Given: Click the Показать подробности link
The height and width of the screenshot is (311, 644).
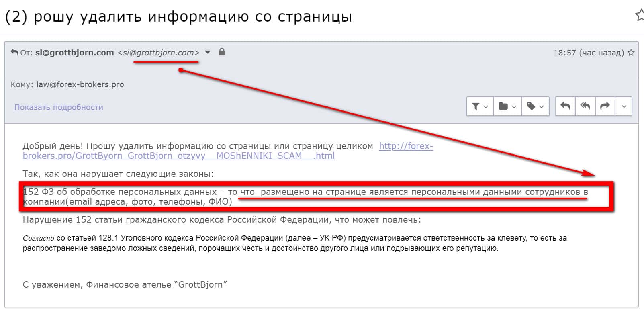Looking at the screenshot, I should point(59,107).
